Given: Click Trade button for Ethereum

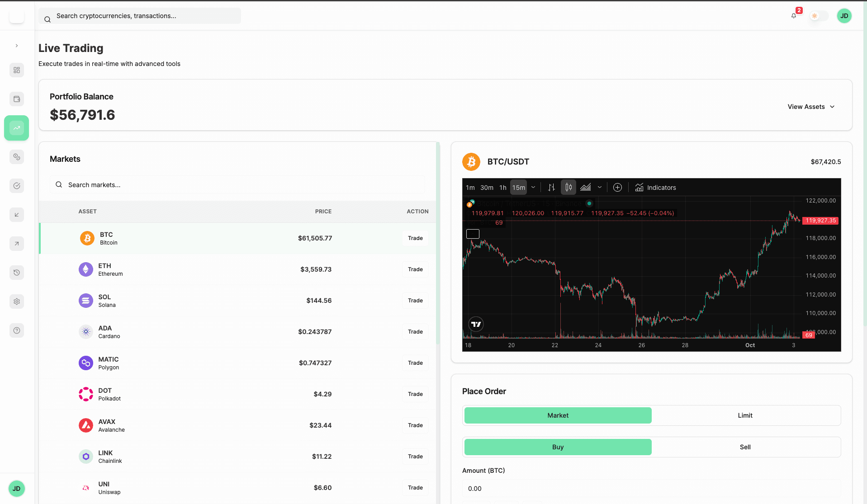Looking at the screenshot, I should [415, 269].
